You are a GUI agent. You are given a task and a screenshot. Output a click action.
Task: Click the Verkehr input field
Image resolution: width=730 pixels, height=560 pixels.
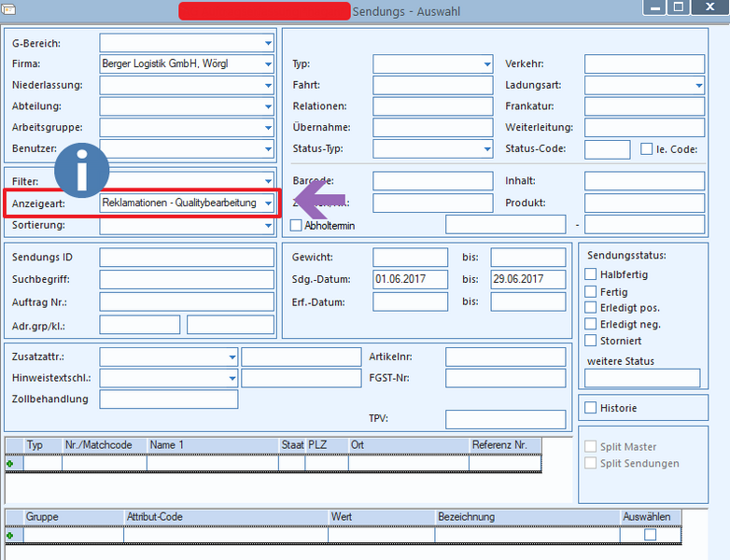coord(645,63)
